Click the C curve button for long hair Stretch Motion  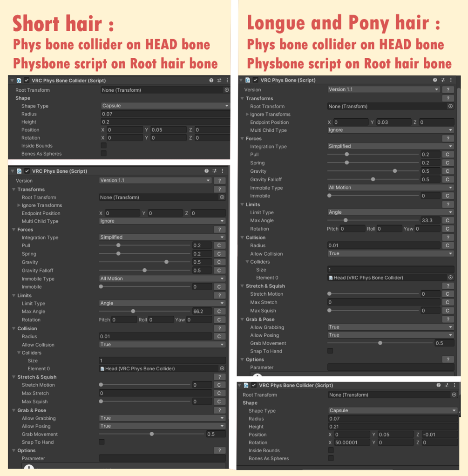click(448, 294)
